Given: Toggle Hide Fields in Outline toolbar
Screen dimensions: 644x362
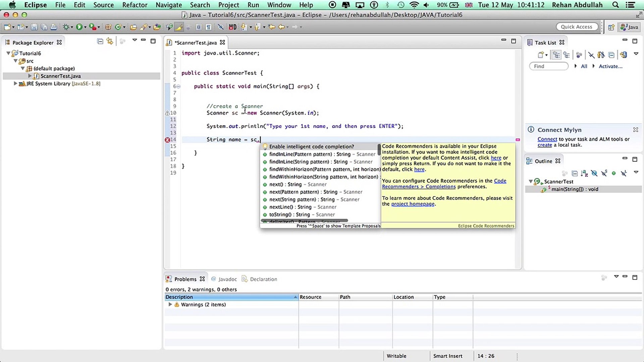Looking at the screenshot, I should 594,173.
